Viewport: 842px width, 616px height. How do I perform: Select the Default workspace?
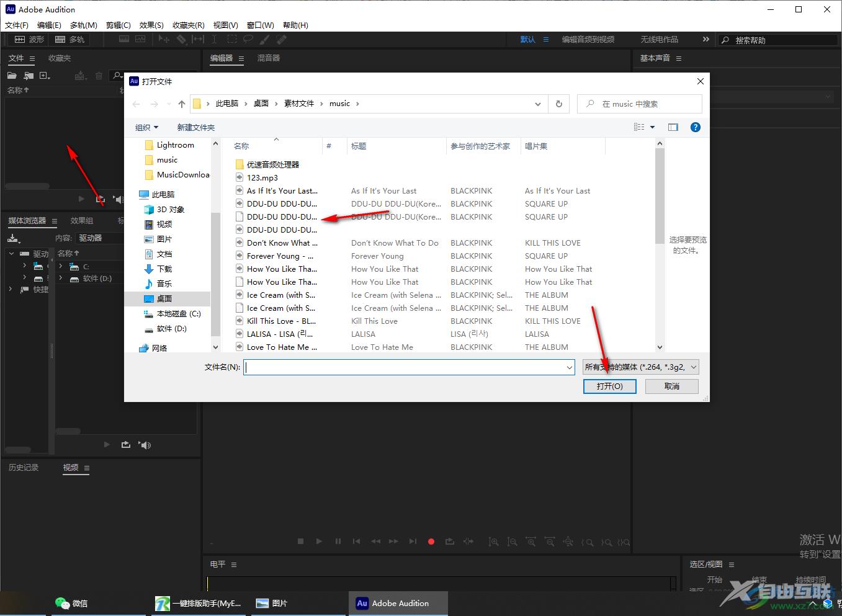pyautogui.click(x=528, y=39)
